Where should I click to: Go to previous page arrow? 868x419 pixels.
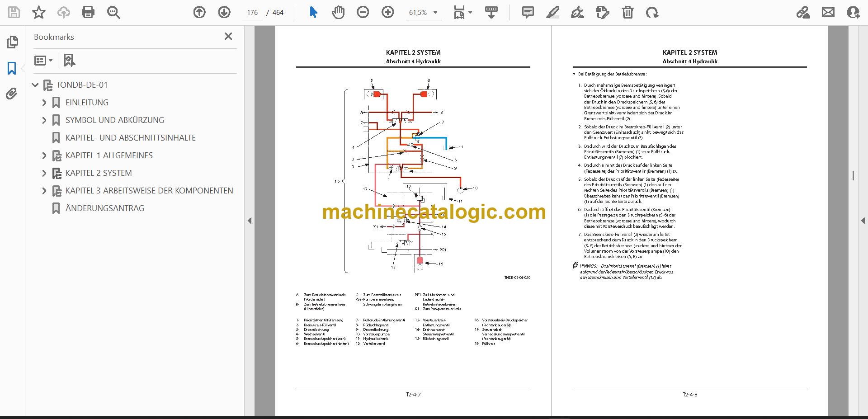tap(199, 12)
